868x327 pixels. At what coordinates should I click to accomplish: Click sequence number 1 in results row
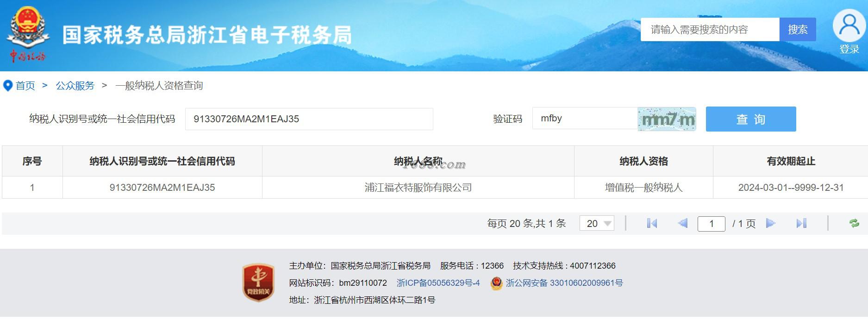[32, 188]
